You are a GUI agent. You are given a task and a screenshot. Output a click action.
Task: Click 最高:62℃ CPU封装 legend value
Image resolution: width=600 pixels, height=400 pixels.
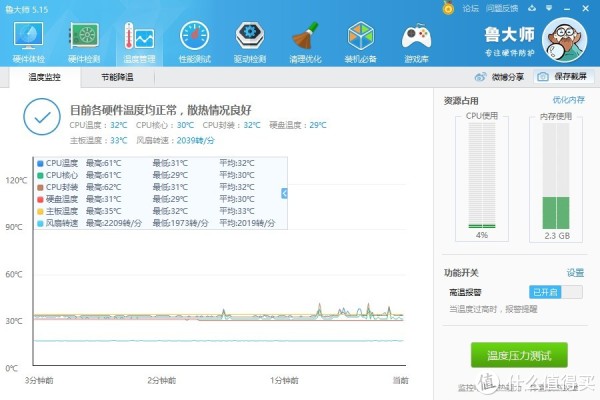[x=103, y=187]
